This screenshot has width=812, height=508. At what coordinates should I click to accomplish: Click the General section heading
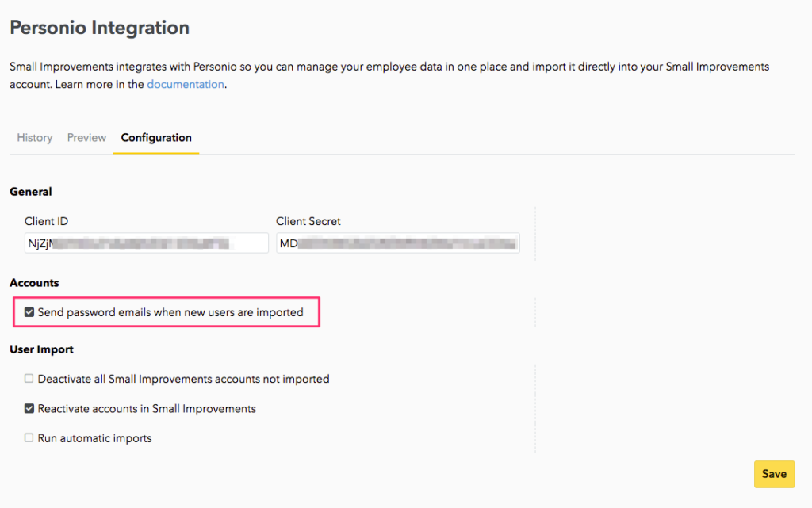tap(31, 192)
